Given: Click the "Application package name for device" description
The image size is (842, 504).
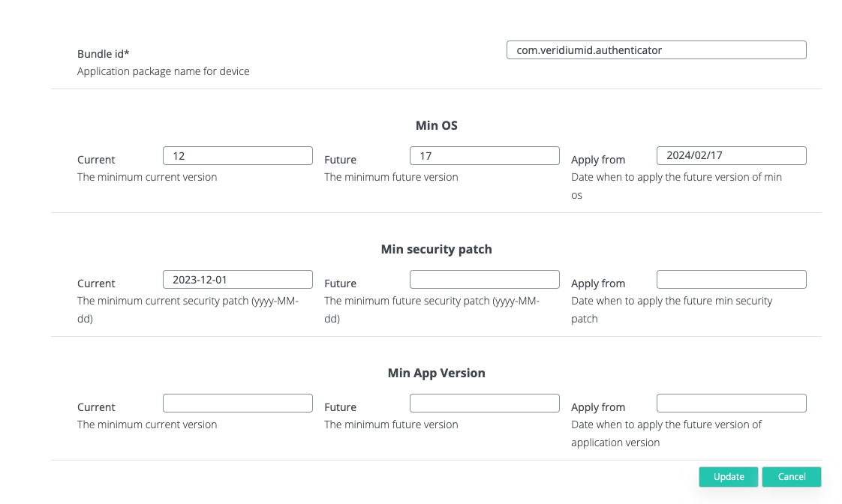Looking at the screenshot, I should 163,72.
